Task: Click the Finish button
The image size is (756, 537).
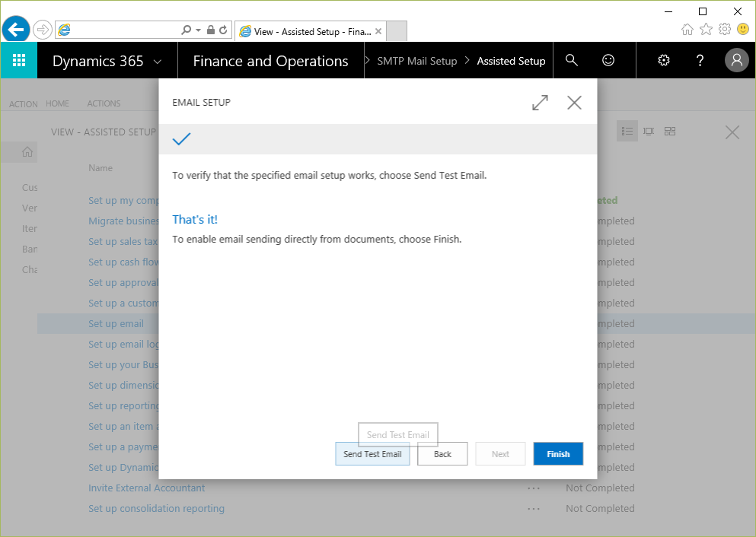Action: click(x=558, y=453)
